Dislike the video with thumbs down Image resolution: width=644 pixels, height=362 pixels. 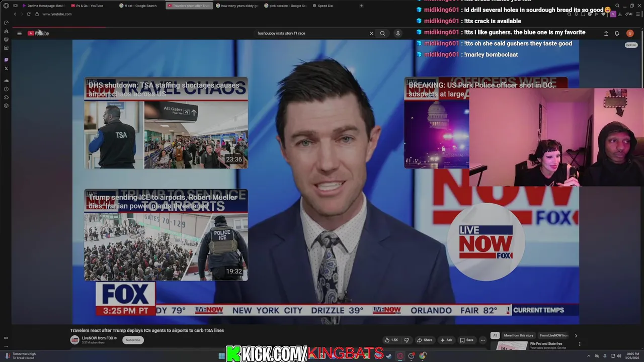pos(407,340)
